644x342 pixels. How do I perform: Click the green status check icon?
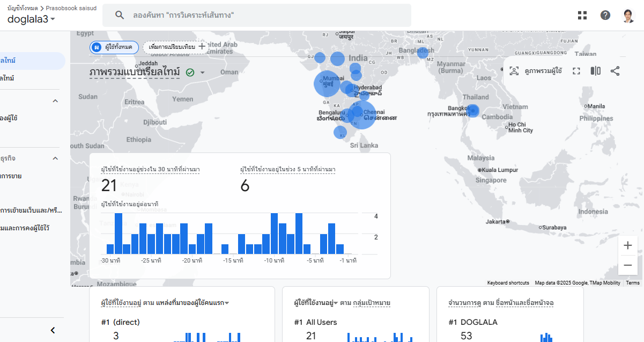(190, 72)
